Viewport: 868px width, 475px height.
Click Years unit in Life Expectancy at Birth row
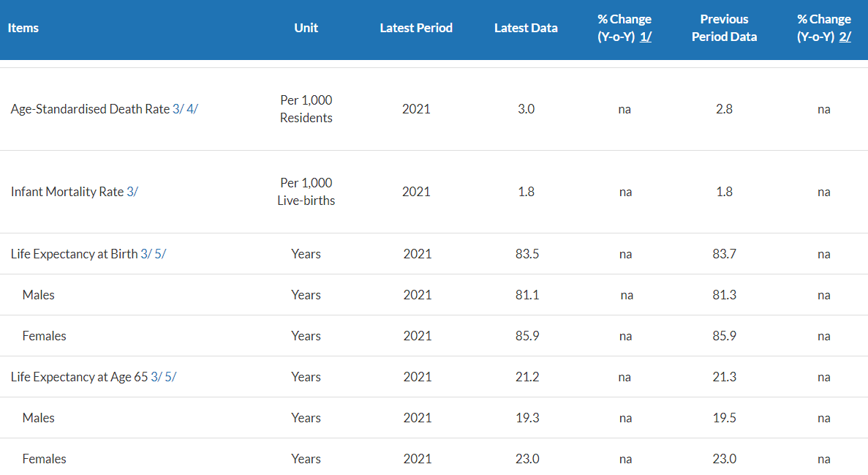coord(306,254)
